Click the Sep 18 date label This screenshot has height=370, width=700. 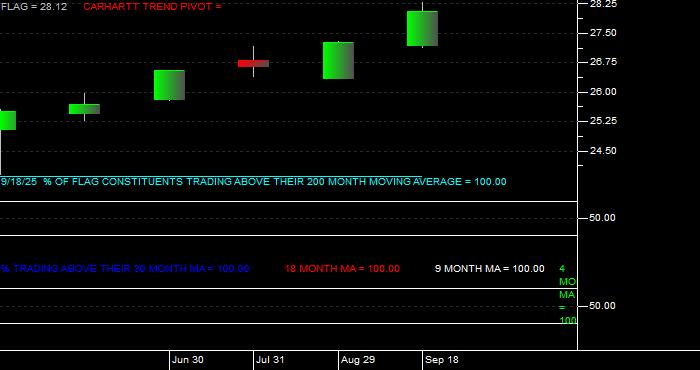point(442,360)
